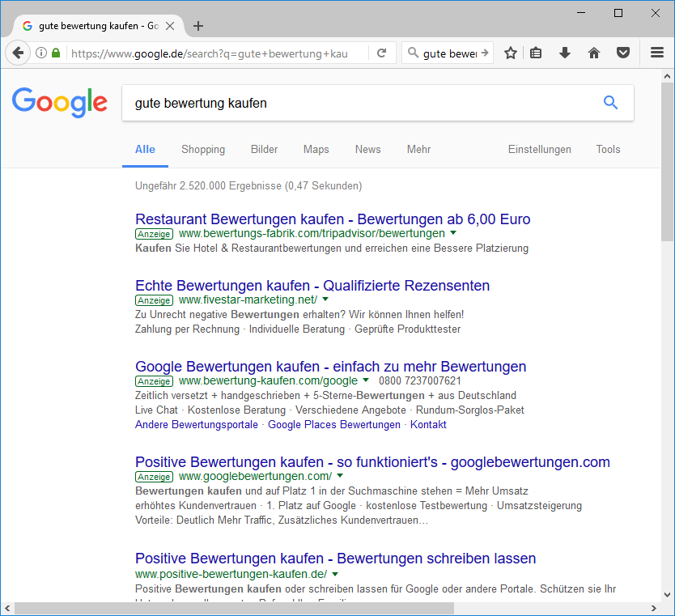Image resolution: width=675 pixels, height=616 pixels.
Task: Click the Anzeige label of bewertungs-fabrik ad
Action: pos(154,234)
